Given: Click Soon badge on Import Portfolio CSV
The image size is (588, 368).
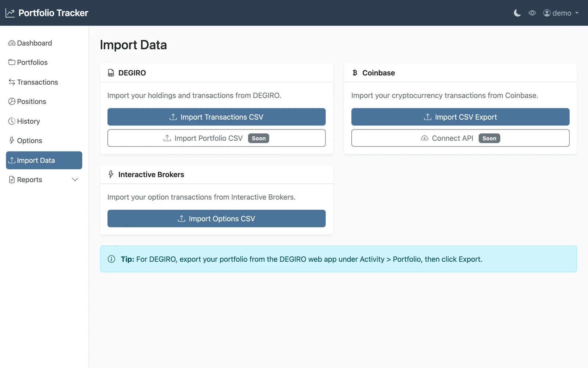Looking at the screenshot, I should coord(259,138).
